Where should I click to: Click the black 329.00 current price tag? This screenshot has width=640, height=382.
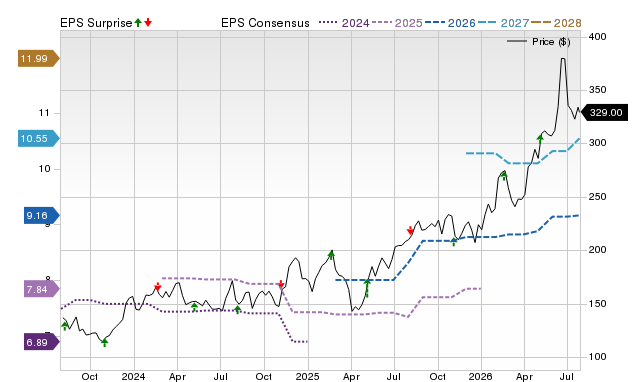(604, 113)
